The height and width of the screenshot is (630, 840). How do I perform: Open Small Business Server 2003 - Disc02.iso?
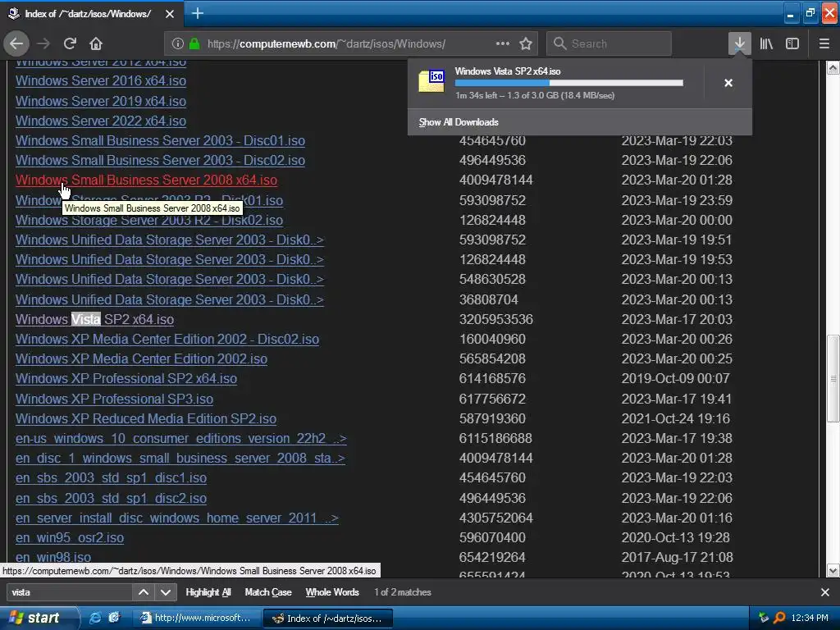160,160
